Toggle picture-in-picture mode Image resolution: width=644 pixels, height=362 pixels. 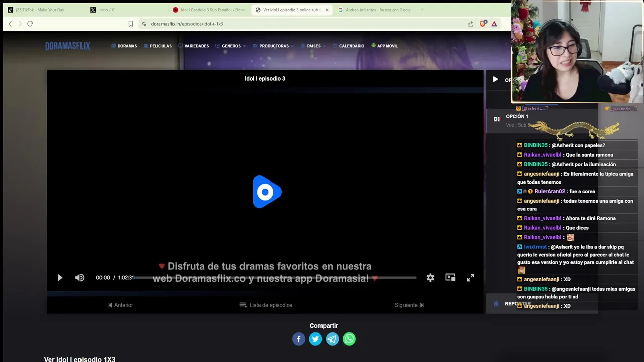450,277
